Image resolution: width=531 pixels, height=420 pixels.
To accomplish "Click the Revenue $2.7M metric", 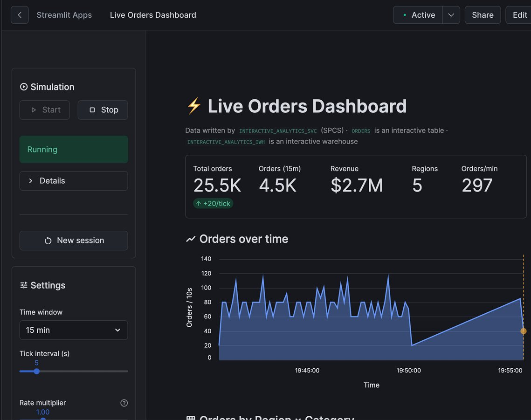I will tap(357, 179).
